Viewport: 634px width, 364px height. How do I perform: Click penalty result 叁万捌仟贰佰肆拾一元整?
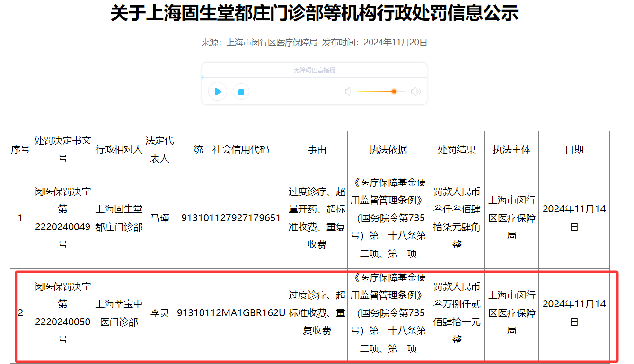(457, 313)
